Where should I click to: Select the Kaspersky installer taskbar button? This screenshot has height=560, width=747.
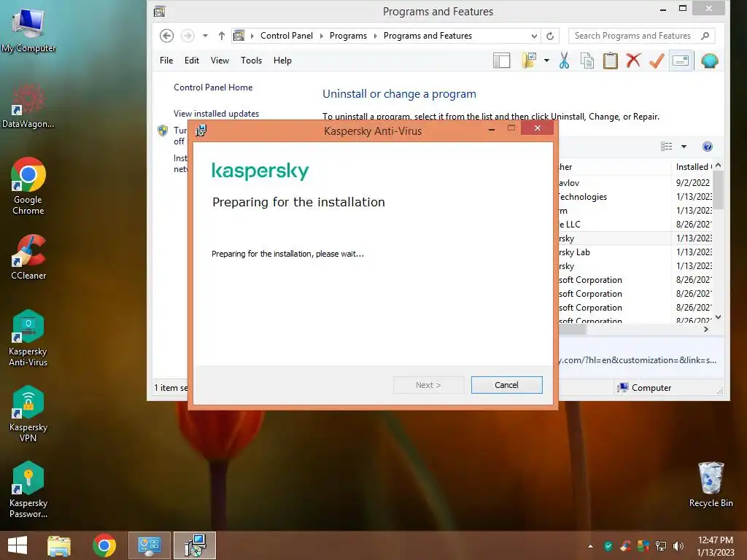click(195, 545)
